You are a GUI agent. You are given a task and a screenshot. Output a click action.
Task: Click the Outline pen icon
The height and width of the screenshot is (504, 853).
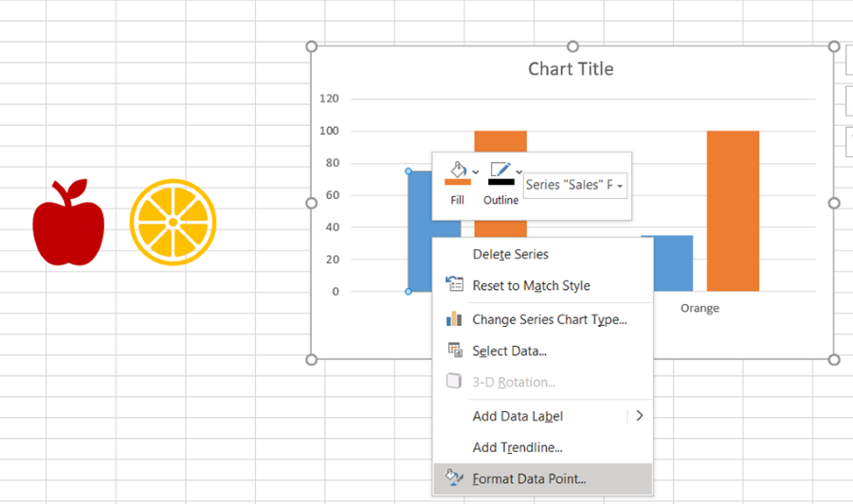pyautogui.click(x=500, y=170)
